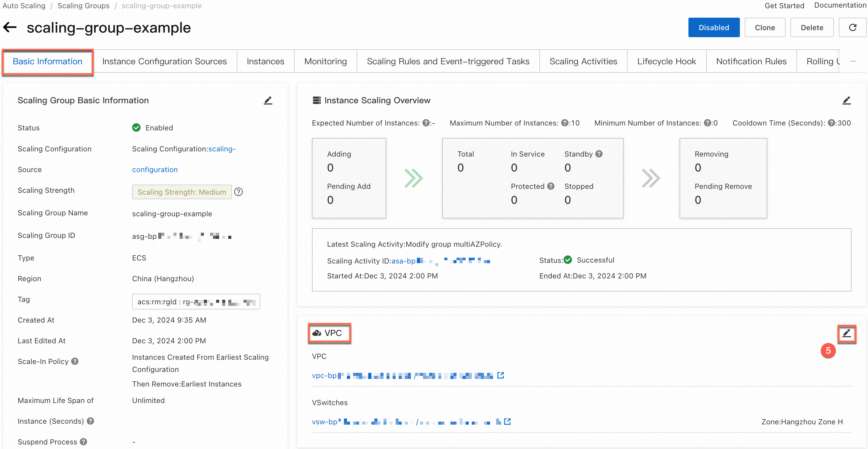Show Cooldown Time help tooltip
The height and width of the screenshot is (449, 868).
(831, 123)
